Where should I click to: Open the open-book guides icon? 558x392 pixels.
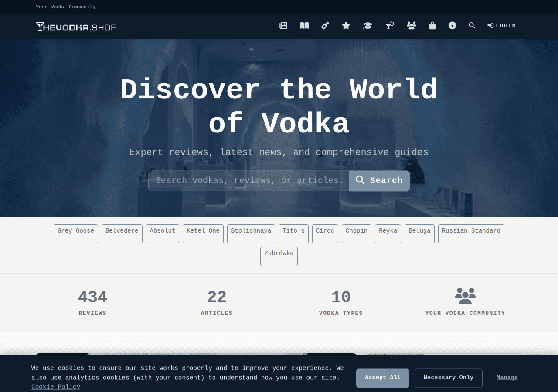point(304,26)
